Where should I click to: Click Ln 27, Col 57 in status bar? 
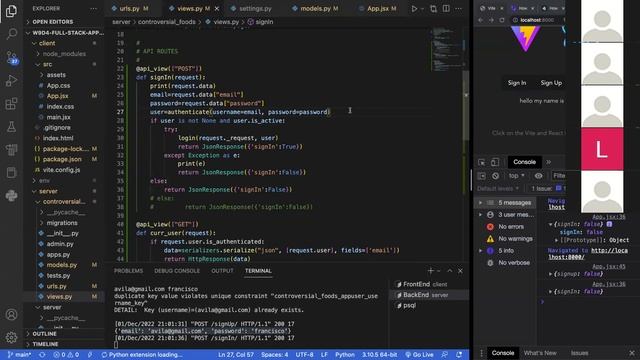tap(236, 355)
